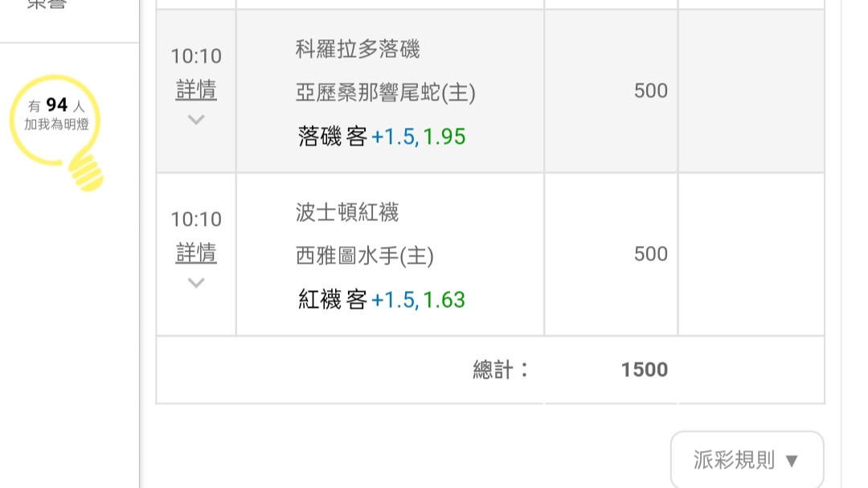This screenshot has width=868, height=488.
Task: Click the ▼ arrow beside 派彩規則
Action: (792, 461)
